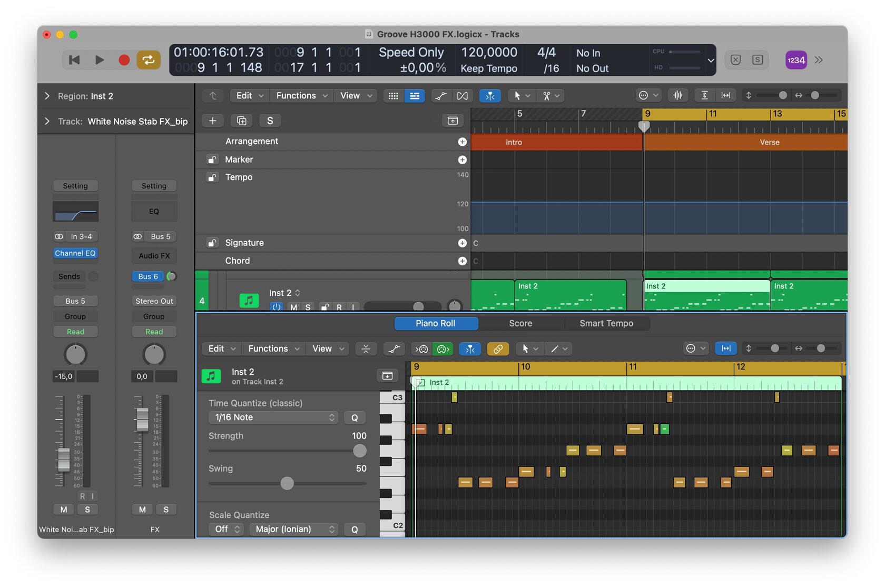Click the red Record button
Image resolution: width=885 pixels, height=588 pixels.
click(124, 60)
